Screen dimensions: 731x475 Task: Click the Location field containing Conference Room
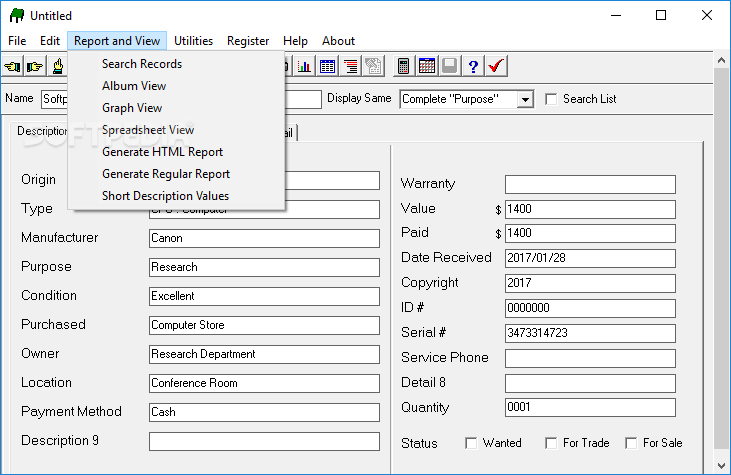[x=264, y=383]
